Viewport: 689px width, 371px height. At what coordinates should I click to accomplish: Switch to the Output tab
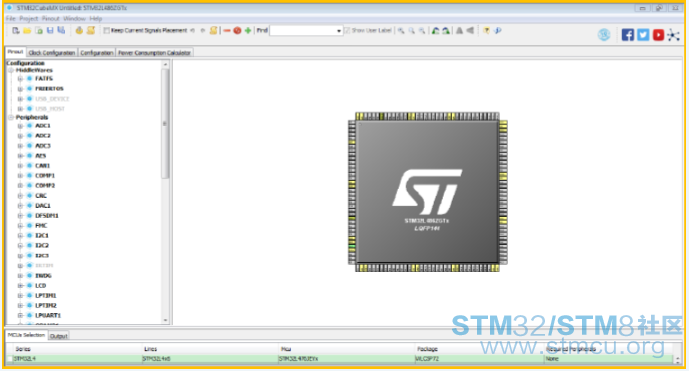tap(58, 336)
